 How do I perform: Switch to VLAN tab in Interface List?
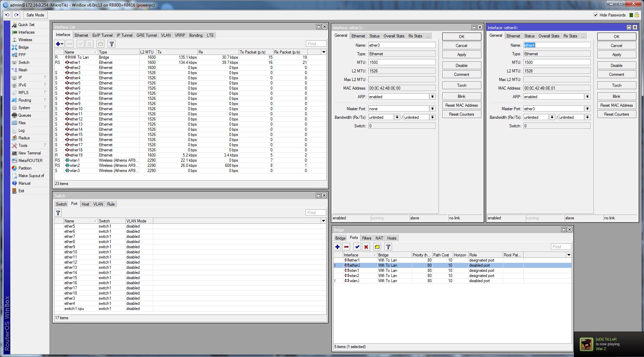tap(166, 35)
